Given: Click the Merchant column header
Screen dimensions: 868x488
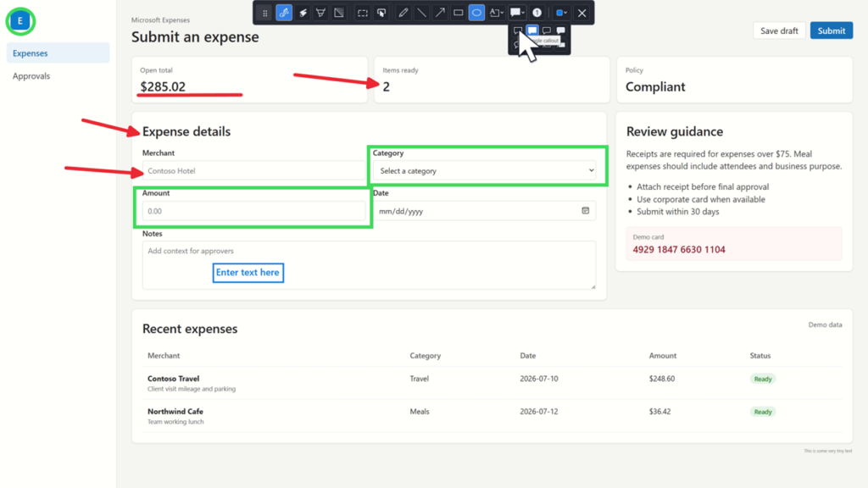Looking at the screenshot, I should click(x=164, y=355).
